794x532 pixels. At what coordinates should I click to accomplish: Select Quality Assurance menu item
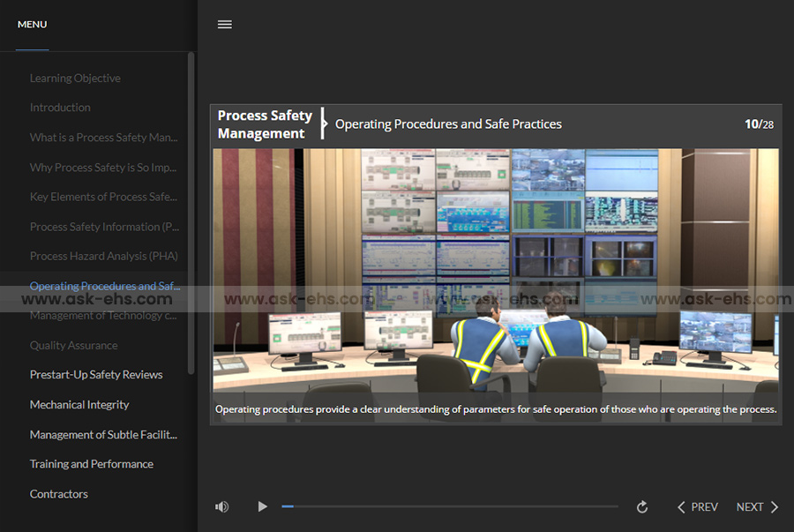pos(73,345)
